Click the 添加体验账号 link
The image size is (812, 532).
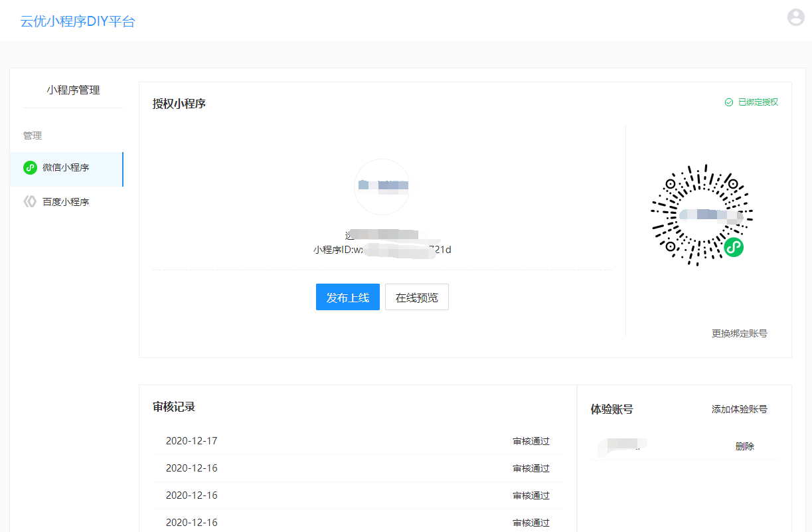(740, 409)
